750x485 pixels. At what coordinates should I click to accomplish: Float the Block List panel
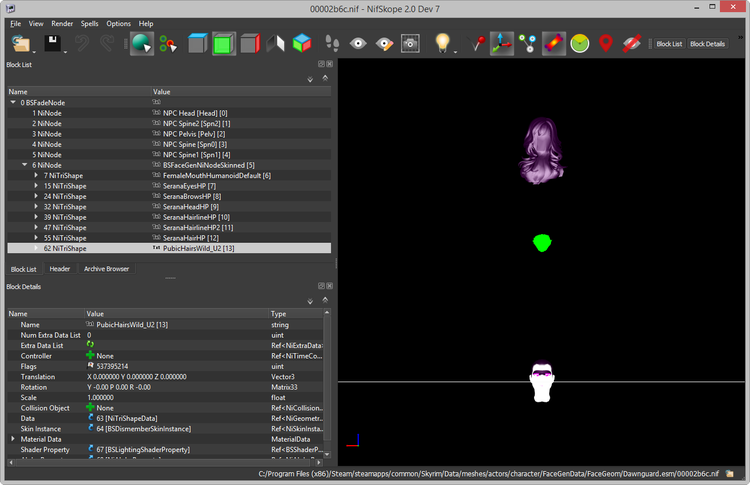(x=321, y=64)
